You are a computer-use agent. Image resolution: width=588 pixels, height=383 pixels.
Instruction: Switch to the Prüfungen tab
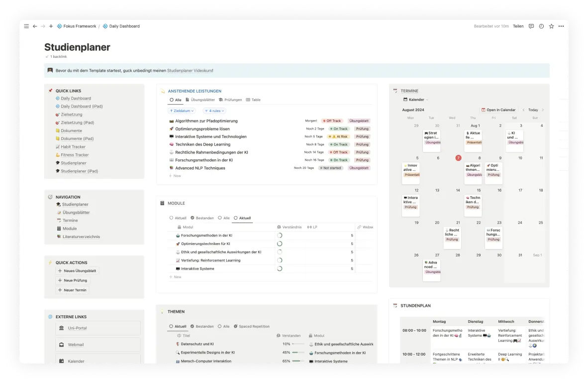tap(230, 100)
